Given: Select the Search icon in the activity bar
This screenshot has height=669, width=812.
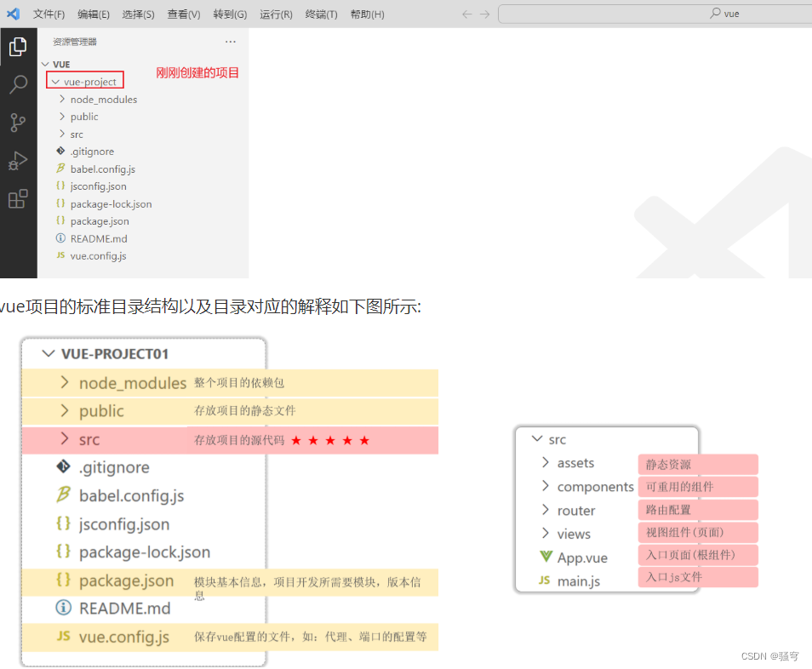Looking at the screenshot, I should [18, 84].
